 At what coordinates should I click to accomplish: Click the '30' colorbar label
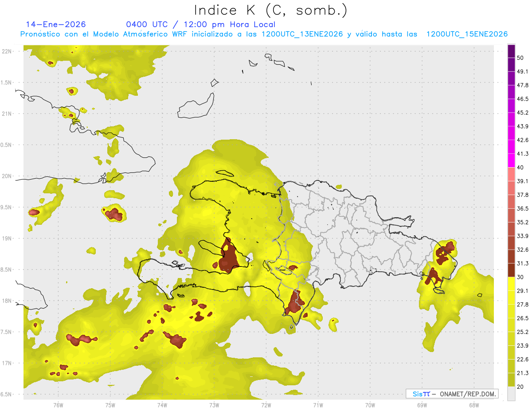pyautogui.click(x=520, y=277)
